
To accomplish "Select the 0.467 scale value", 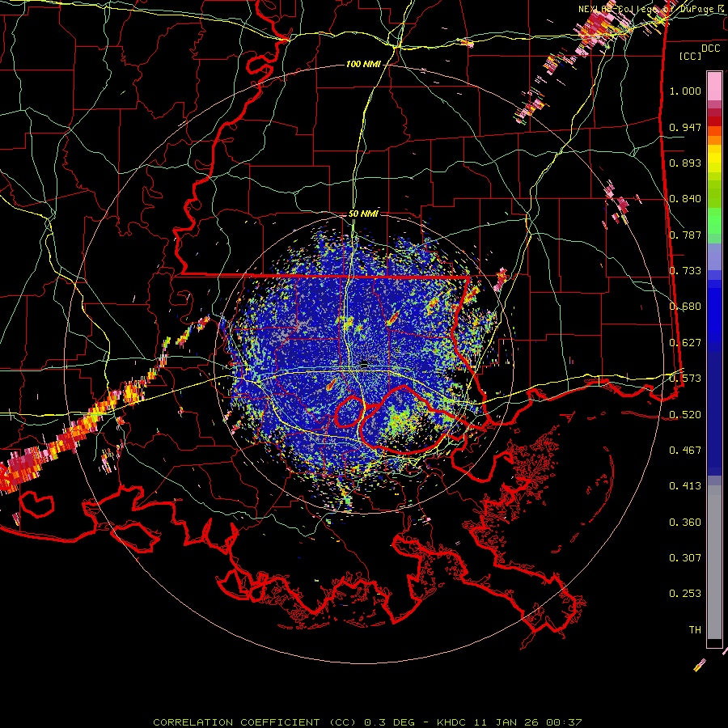I will pos(685,451).
